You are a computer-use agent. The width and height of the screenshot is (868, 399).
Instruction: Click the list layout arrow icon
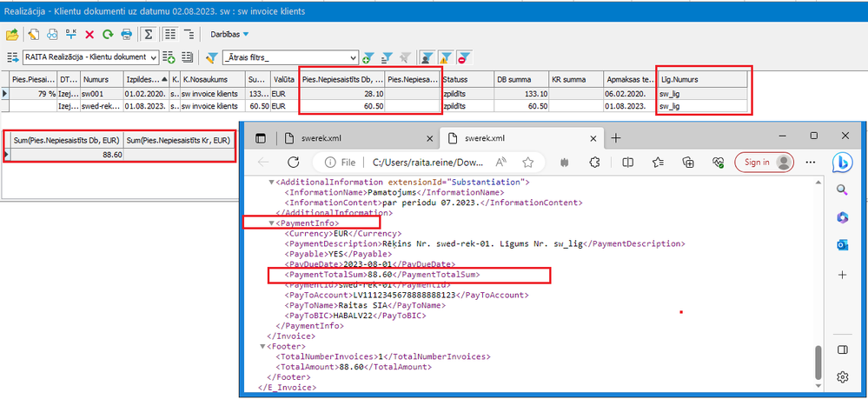13,57
